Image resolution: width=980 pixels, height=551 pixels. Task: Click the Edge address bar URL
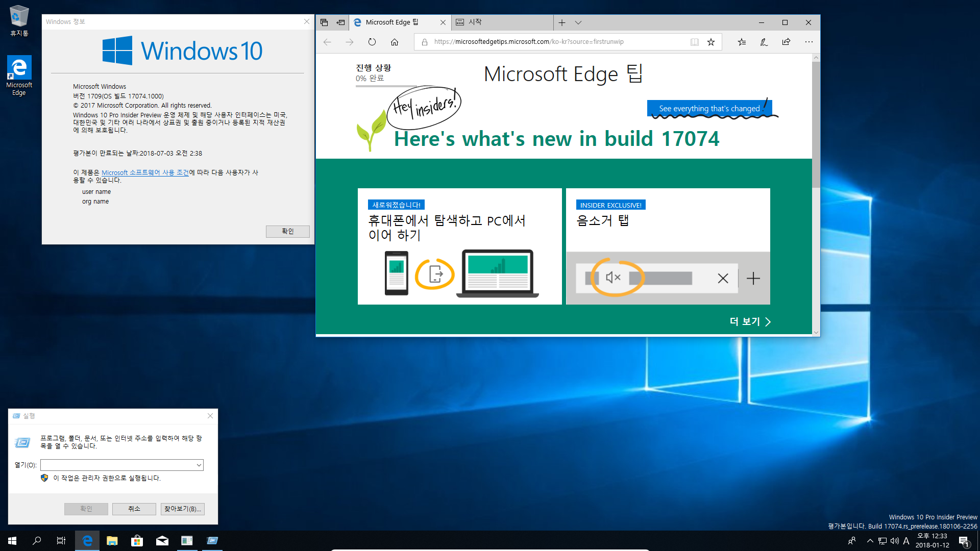(x=529, y=42)
